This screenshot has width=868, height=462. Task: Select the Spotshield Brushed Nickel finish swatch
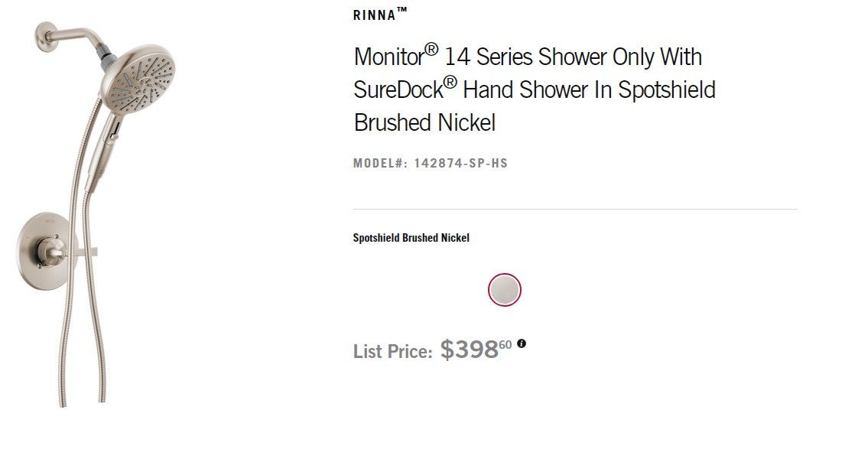[504, 290]
